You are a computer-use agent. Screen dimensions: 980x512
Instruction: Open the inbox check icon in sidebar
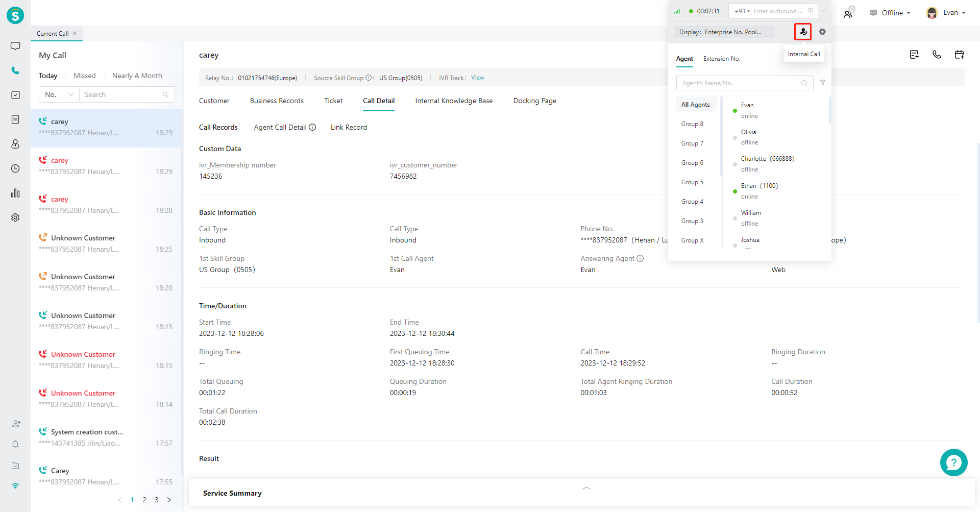tap(15, 466)
